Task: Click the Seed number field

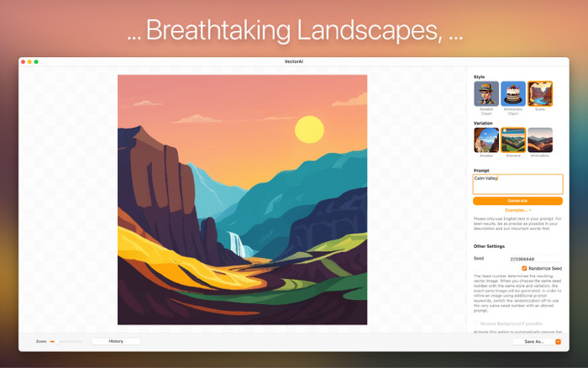Action: 536,259
